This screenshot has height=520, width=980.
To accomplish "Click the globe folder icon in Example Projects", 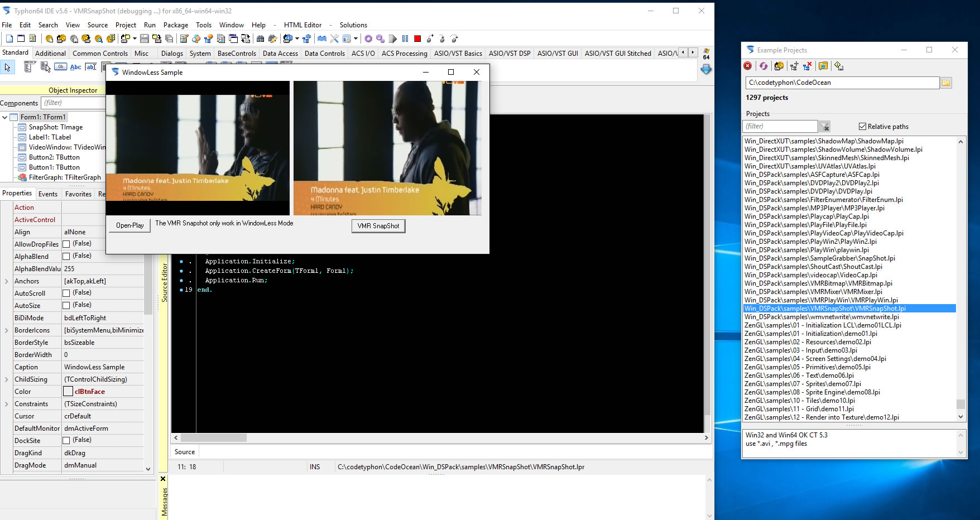I will 823,66.
